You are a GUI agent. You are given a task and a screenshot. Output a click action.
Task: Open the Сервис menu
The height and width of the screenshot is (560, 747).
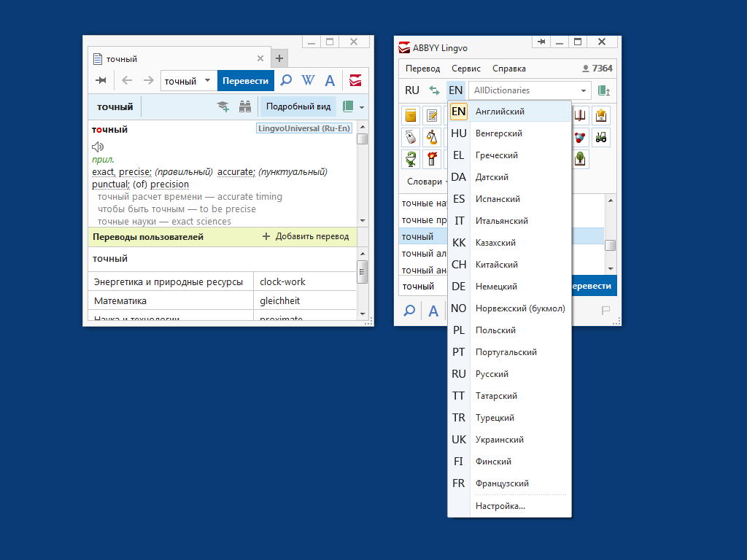coord(465,69)
